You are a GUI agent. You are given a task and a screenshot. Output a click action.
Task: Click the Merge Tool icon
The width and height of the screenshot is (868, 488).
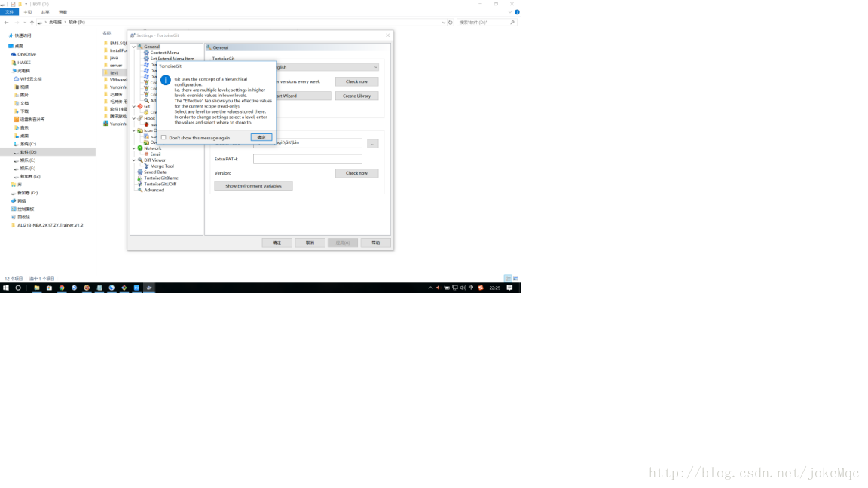pos(146,166)
